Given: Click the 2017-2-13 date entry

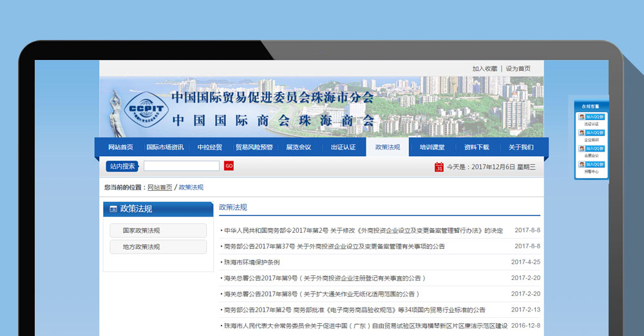Looking at the screenshot, I should tap(526, 310).
